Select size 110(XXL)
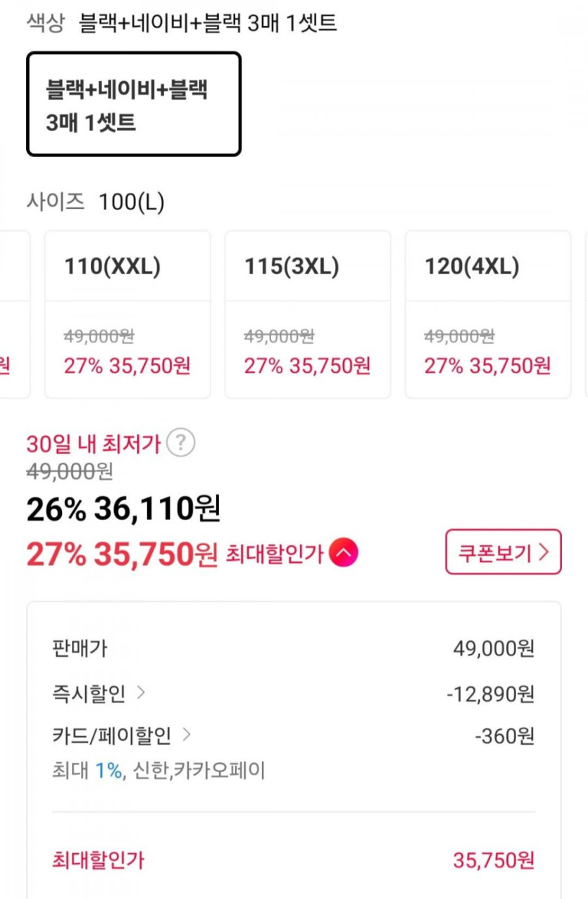This screenshot has width=588, height=899. tap(127, 314)
